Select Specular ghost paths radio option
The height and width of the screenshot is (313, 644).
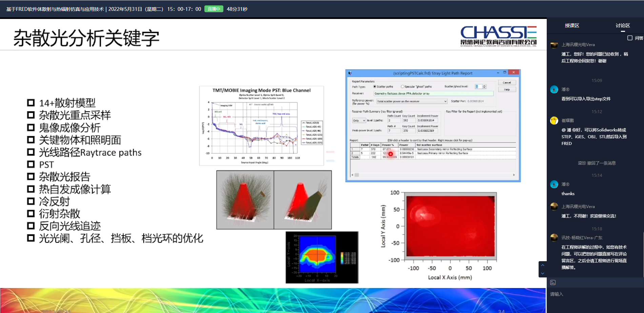click(403, 87)
